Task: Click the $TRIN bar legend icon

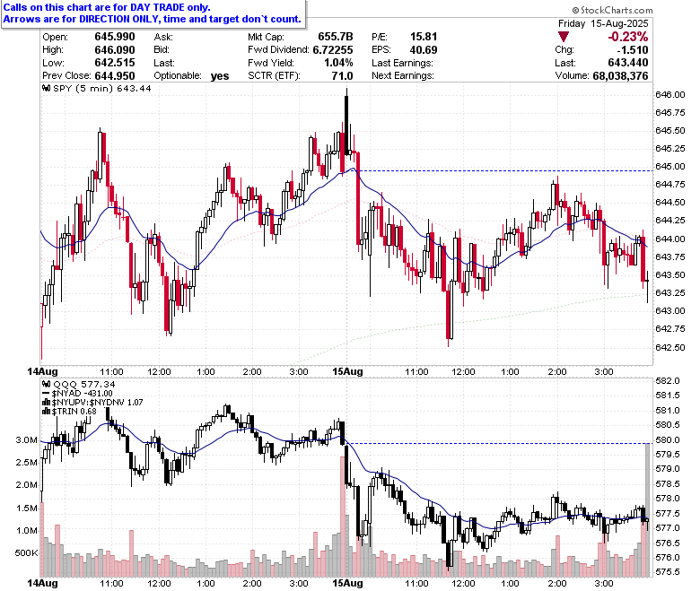Action: [46, 412]
